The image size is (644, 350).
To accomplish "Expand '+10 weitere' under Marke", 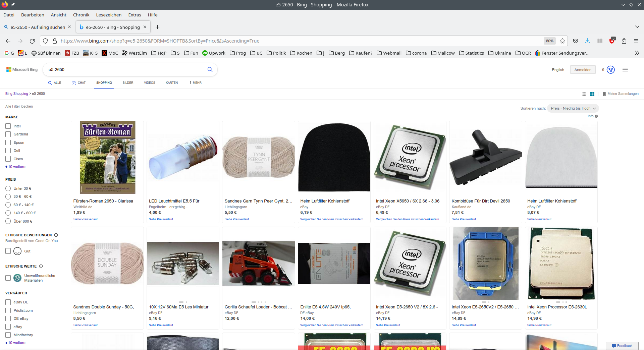I will [15, 167].
